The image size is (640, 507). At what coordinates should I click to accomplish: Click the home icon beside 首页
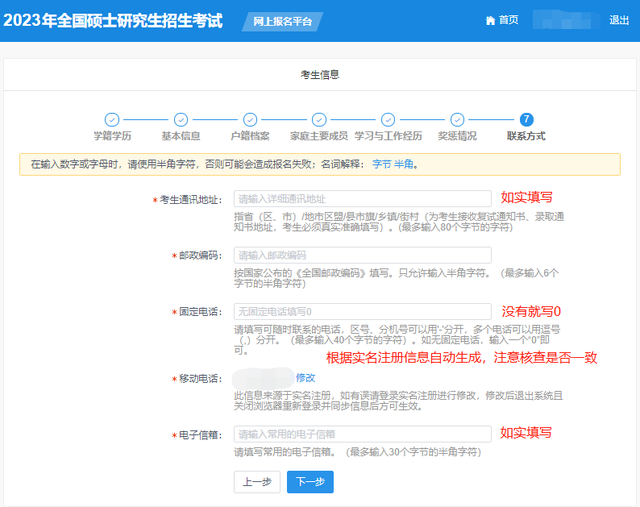click(x=490, y=20)
